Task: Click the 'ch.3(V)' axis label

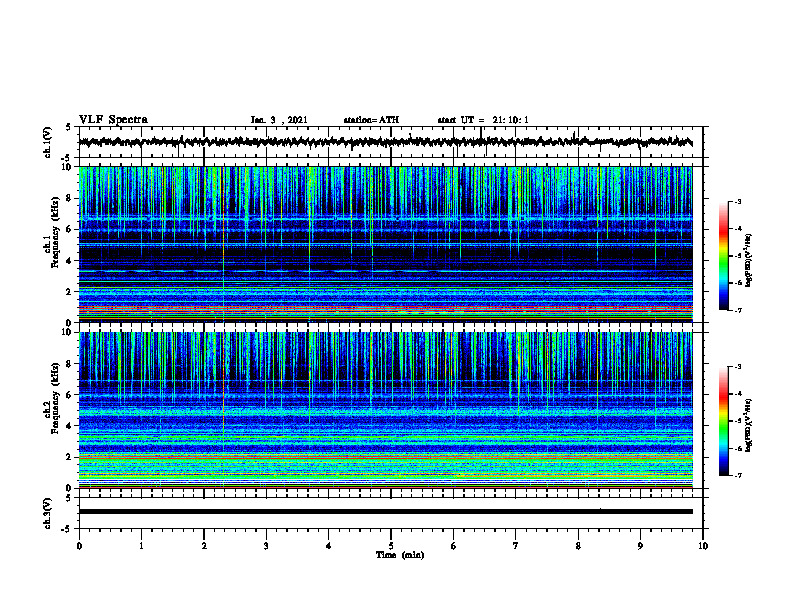Action: click(x=48, y=513)
